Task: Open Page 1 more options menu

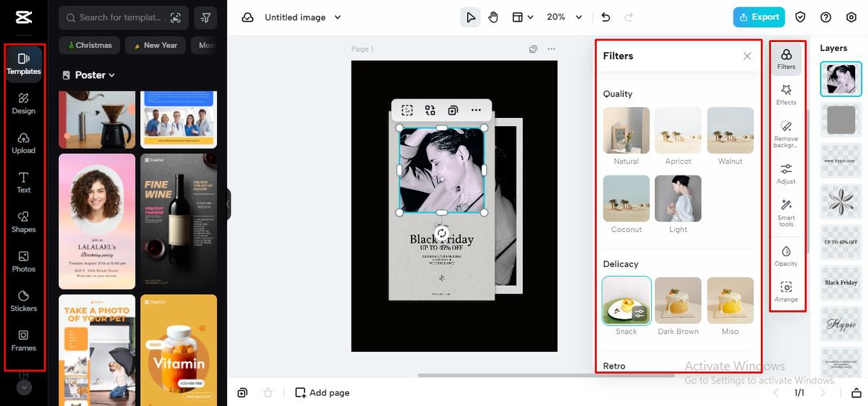Action: click(x=551, y=49)
